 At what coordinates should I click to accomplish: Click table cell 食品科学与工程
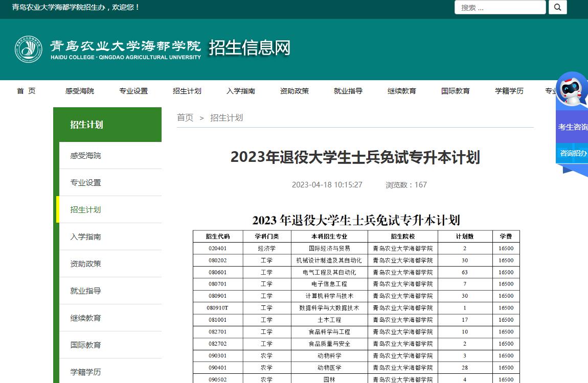pyautogui.click(x=329, y=332)
